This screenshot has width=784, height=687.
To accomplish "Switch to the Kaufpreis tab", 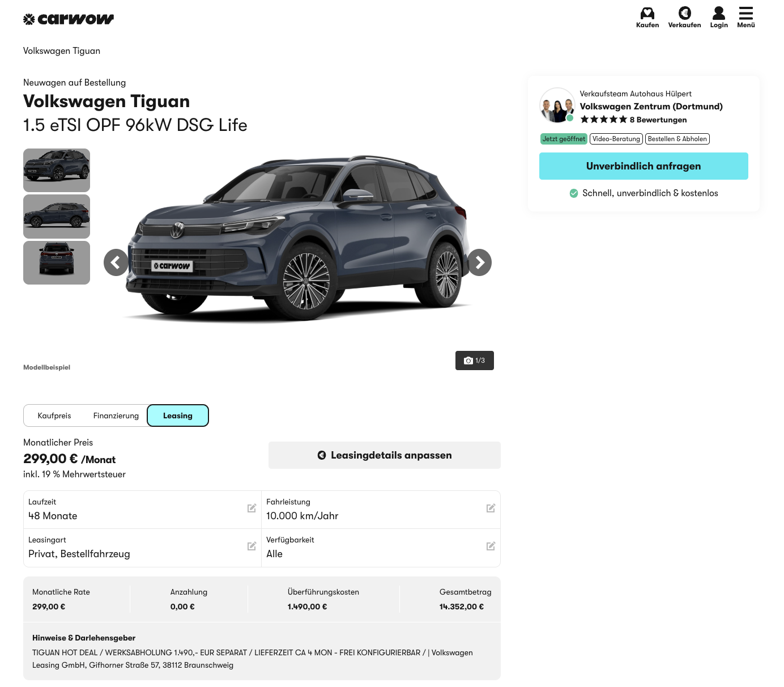I will pos(54,415).
